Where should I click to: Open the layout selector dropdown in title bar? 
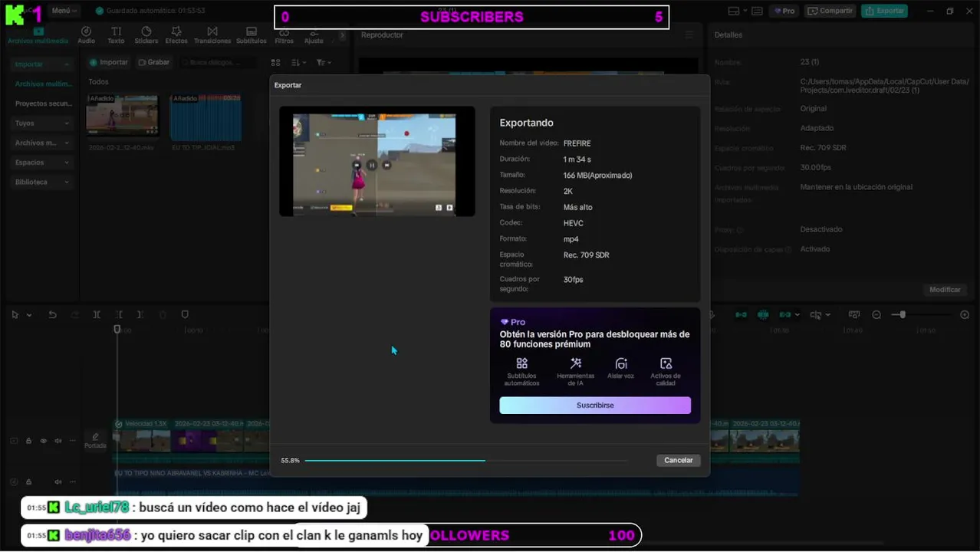737,11
